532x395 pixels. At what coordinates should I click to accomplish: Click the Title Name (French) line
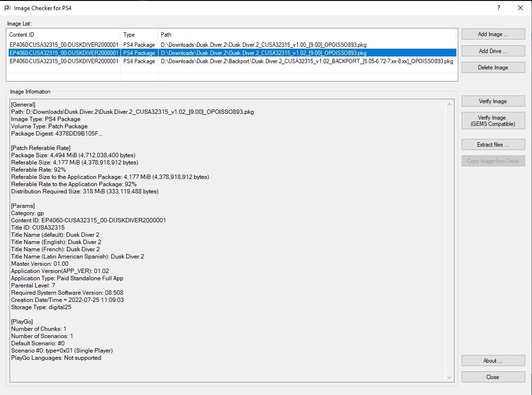(x=55, y=249)
